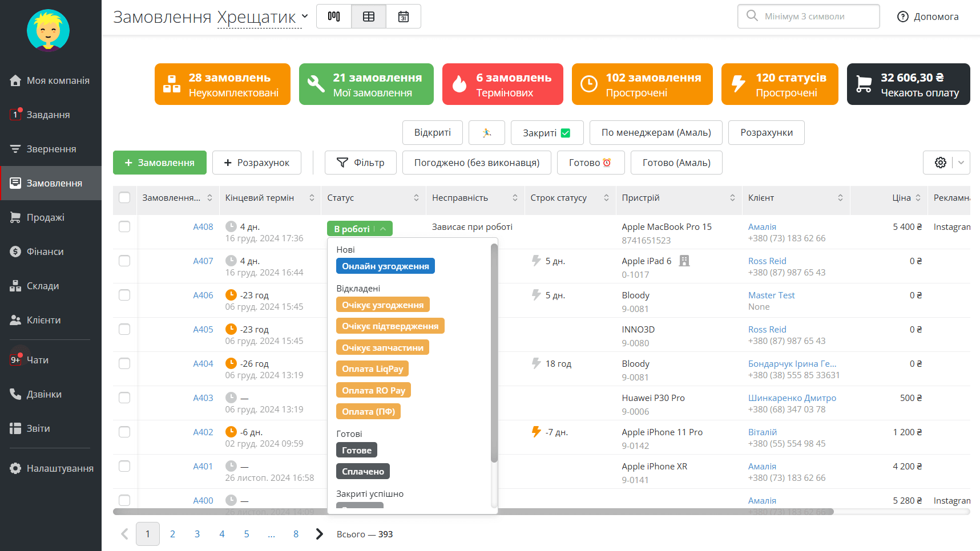Go to next page arrow
The height and width of the screenshot is (551, 980).
[x=320, y=534]
